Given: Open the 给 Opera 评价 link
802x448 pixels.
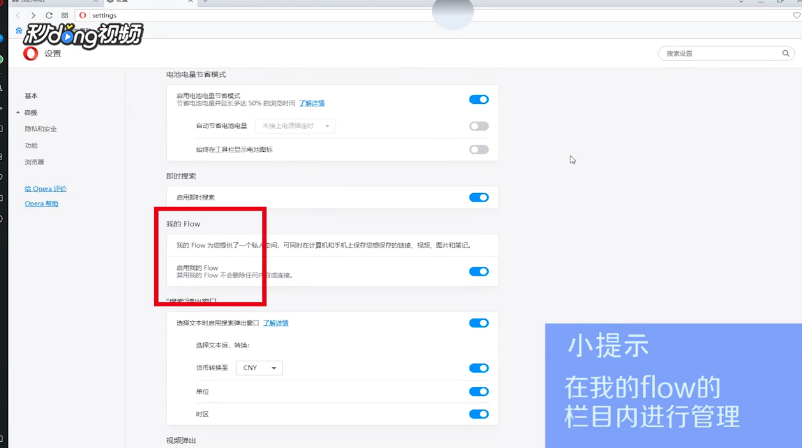Looking at the screenshot, I should [x=46, y=189].
